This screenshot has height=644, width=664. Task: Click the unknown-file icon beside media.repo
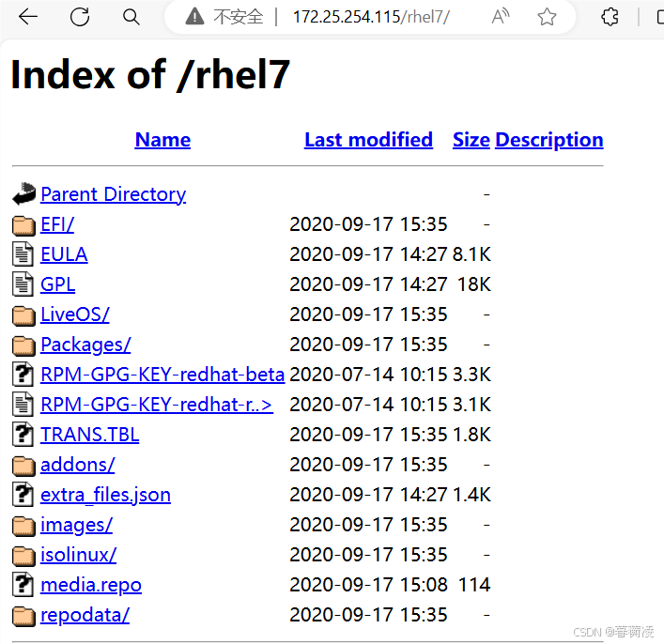(23, 585)
